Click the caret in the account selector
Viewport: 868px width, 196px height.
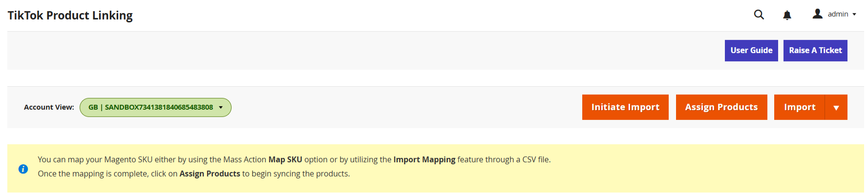(x=221, y=107)
